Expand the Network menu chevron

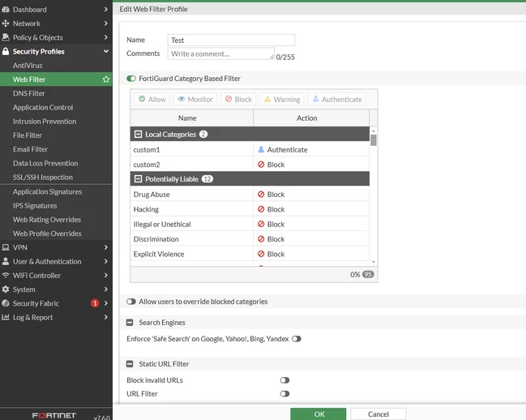(x=106, y=24)
